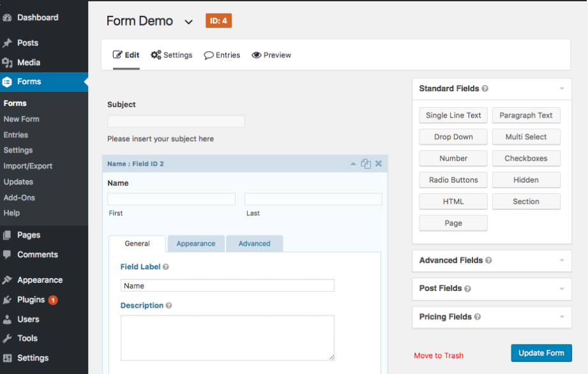The image size is (588, 374).
Task: Open Preview with the eye icon
Action: click(x=271, y=55)
